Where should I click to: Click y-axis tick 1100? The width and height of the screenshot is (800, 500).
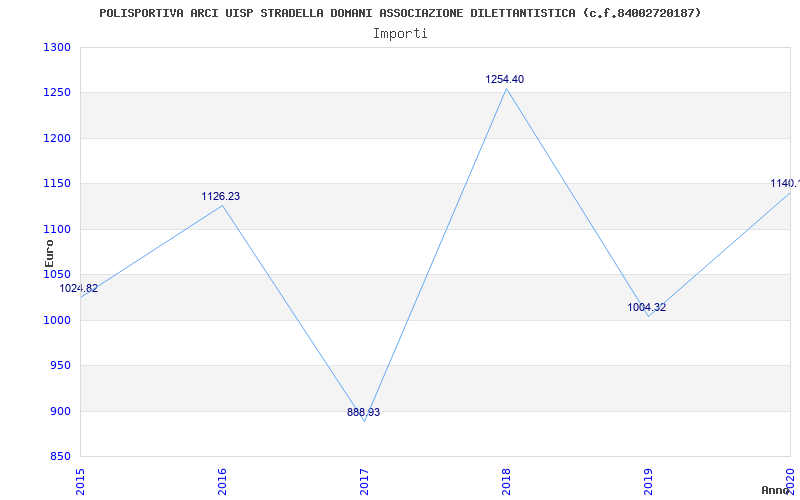pos(57,230)
